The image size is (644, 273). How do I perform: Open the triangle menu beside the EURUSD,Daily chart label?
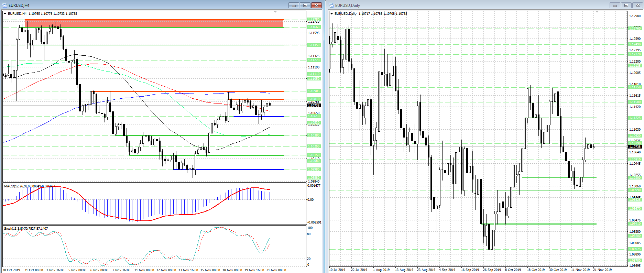[x=331, y=14]
